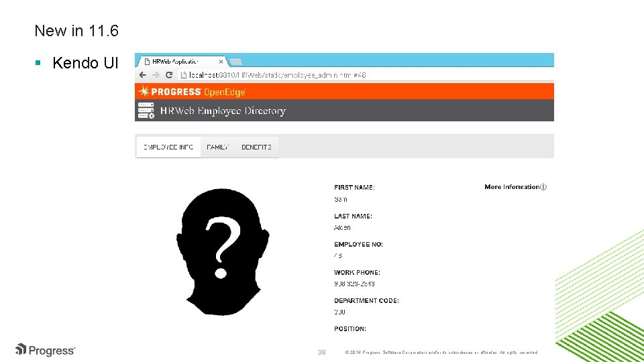
Task: Select the work phone number value
Action: click(354, 284)
